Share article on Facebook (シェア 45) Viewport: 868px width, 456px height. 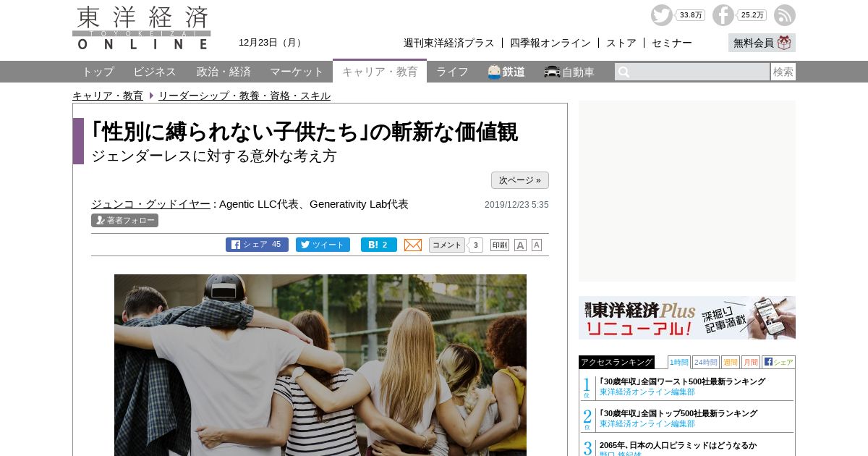pyautogui.click(x=257, y=245)
